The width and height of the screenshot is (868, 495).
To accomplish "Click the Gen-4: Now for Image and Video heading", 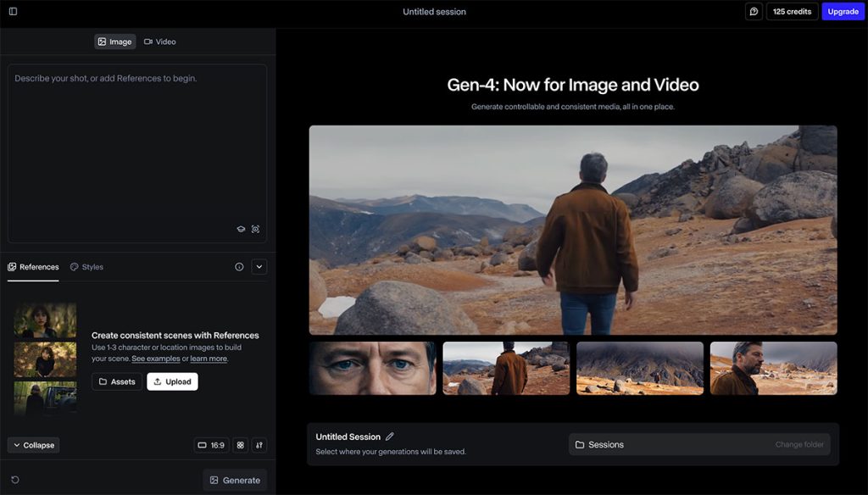I will click(x=573, y=85).
